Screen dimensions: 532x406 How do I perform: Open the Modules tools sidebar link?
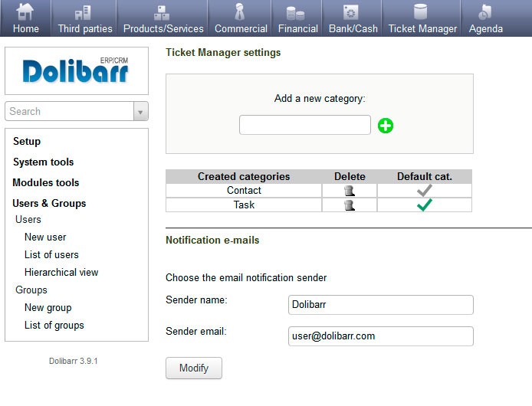tap(46, 183)
